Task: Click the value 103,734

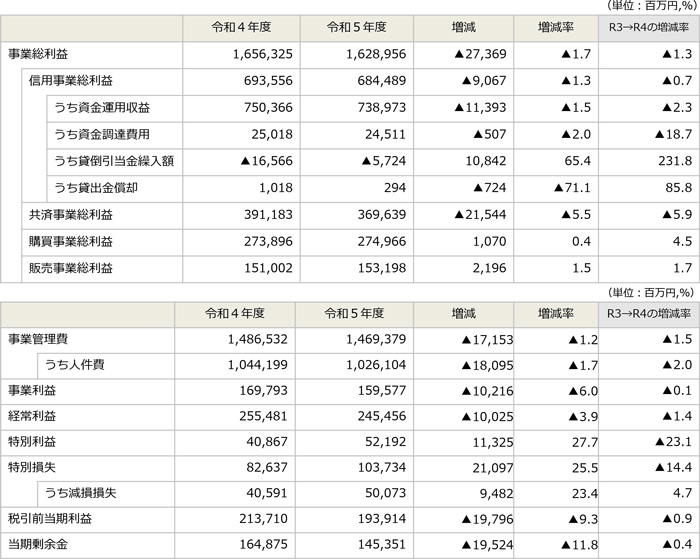Action: 382,467
